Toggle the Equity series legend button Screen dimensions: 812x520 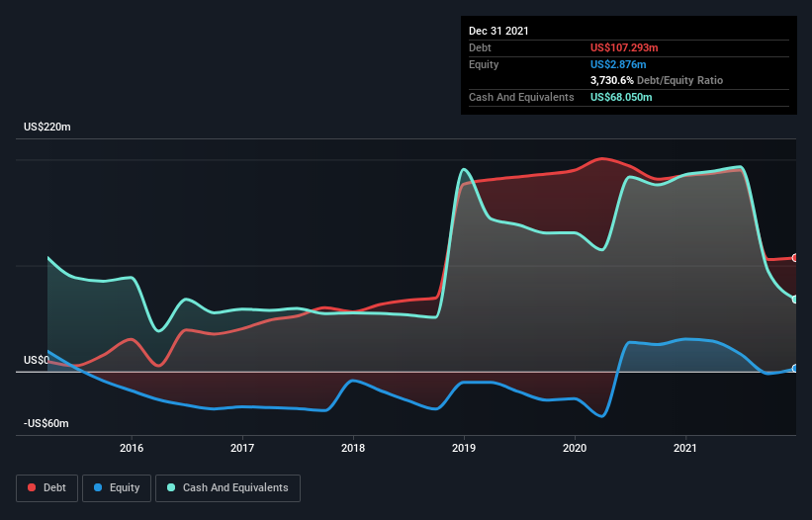point(117,488)
